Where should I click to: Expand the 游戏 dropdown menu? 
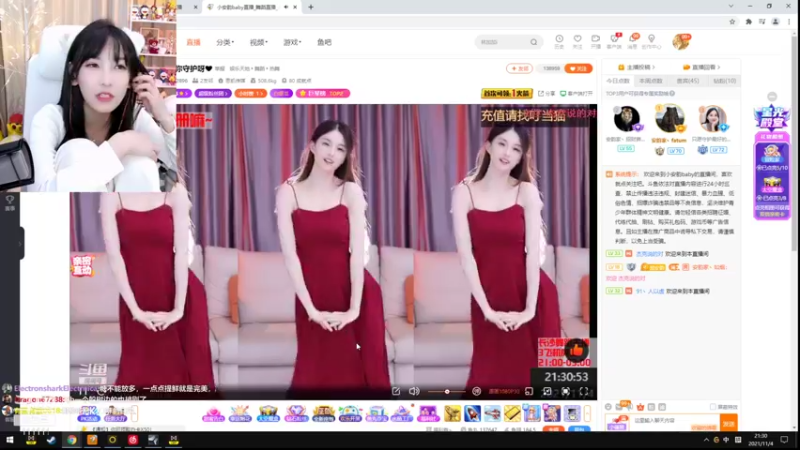pyautogui.click(x=292, y=42)
